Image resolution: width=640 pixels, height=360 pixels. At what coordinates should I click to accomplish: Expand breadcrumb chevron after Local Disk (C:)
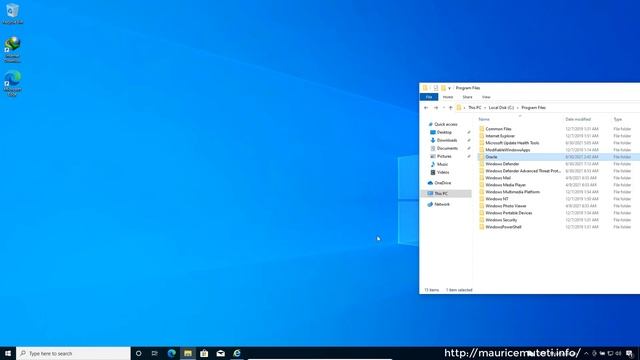point(518,108)
